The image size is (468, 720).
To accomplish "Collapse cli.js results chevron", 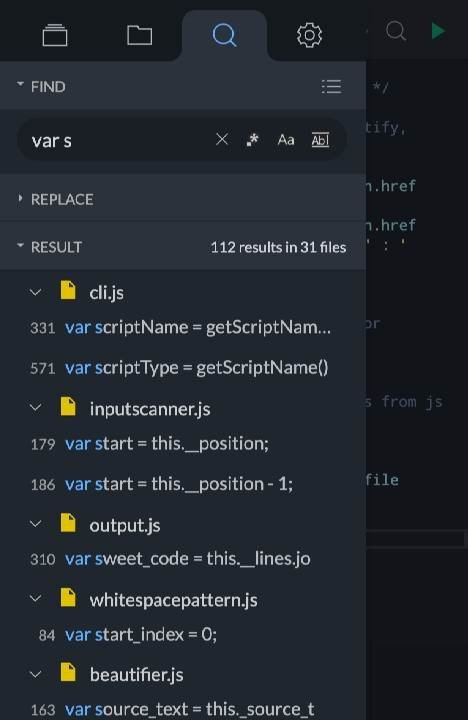I will [35, 292].
